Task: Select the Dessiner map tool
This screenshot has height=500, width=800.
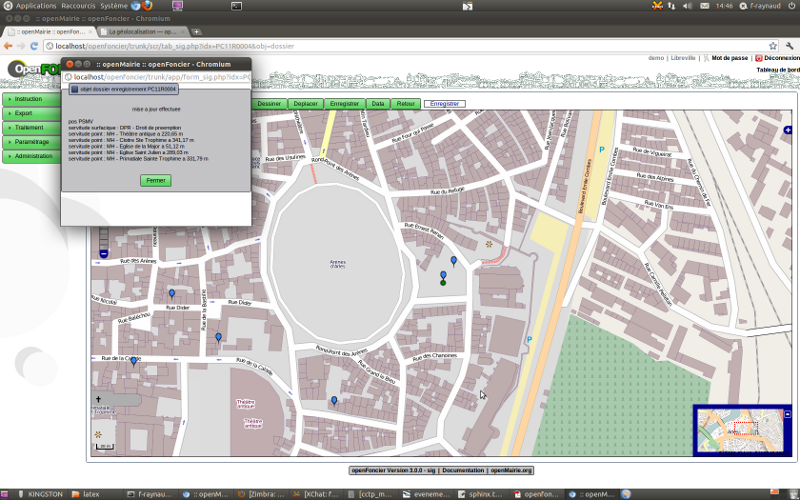Action: tap(269, 104)
